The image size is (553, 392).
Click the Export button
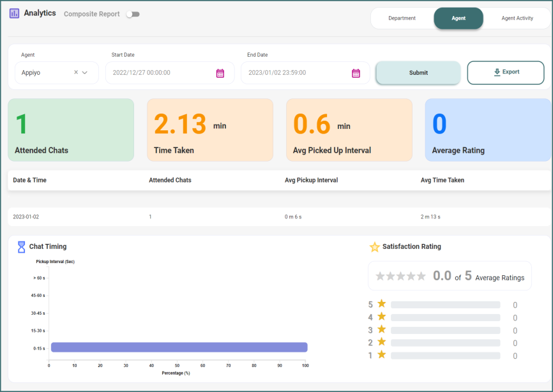(x=505, y=73)
